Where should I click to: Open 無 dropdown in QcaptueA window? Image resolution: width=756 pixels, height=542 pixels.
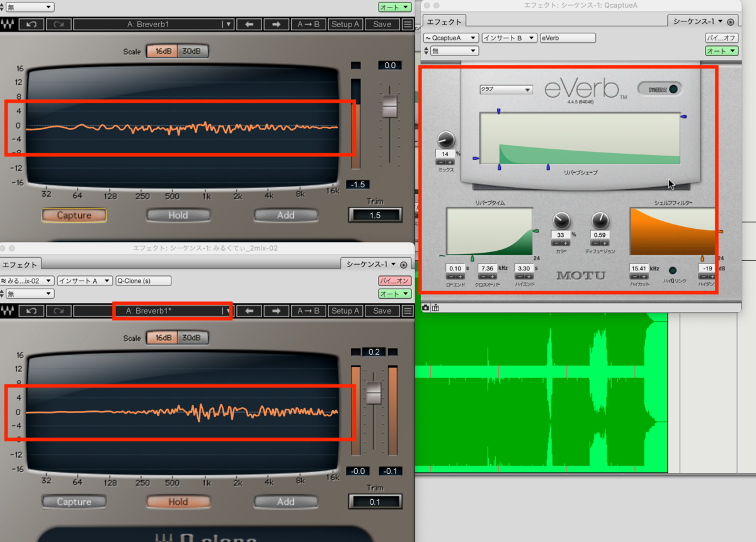coord(454,50)
